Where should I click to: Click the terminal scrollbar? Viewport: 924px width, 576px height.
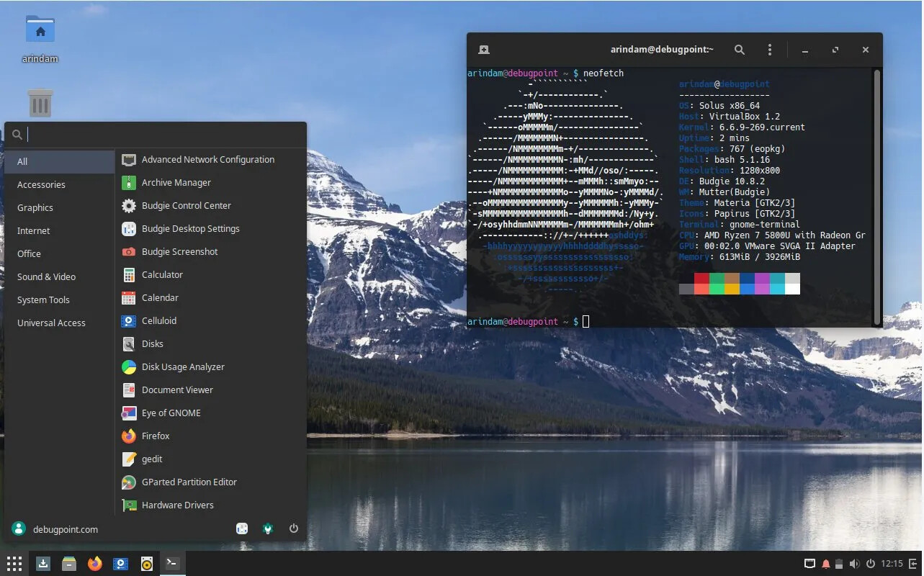876,196
